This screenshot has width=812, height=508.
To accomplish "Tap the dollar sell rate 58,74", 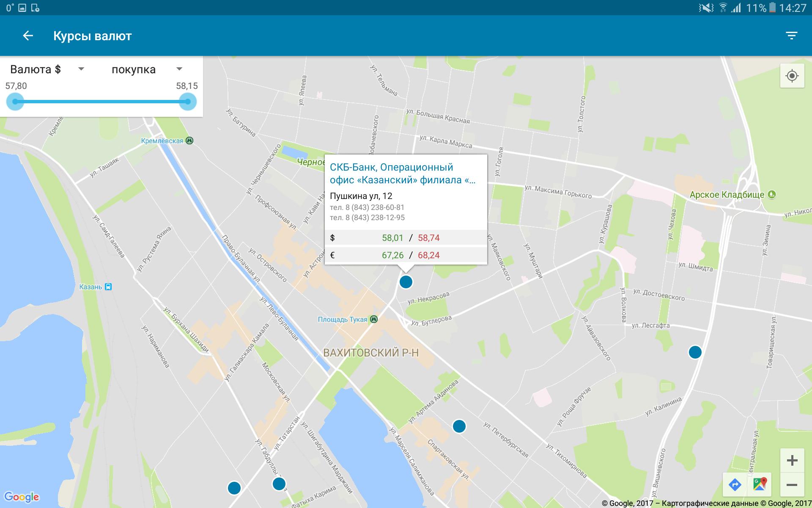I will (429, 238).
